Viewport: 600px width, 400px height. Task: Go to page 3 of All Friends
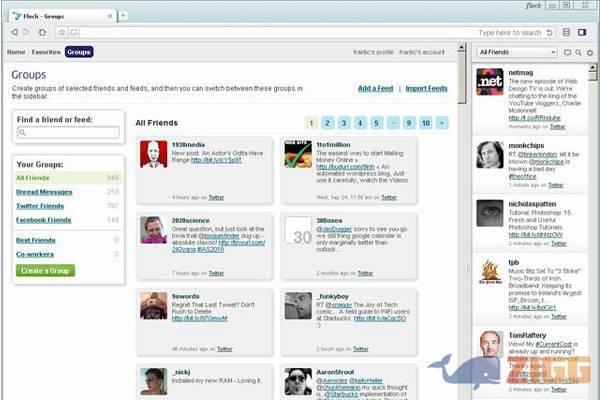pyautogui.click(x=344, y=123)
